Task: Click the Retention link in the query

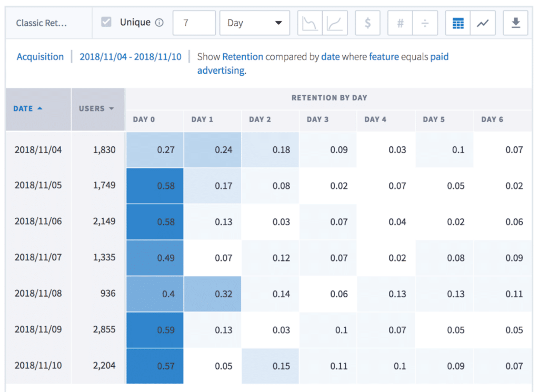Action: [243, 57]
